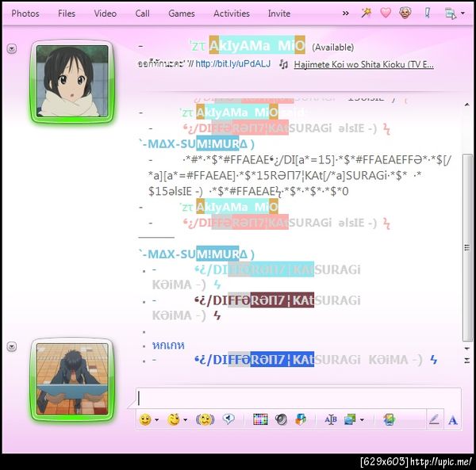This screenshot has height=470, width=476.
Task: Click the phone photo-sharing icon
Action: (390, 419)
